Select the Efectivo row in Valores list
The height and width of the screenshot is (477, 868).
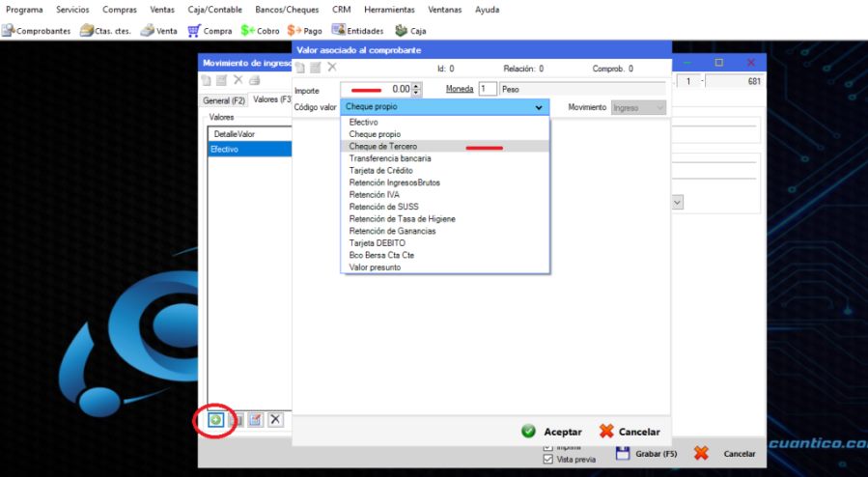pos(250,150)
